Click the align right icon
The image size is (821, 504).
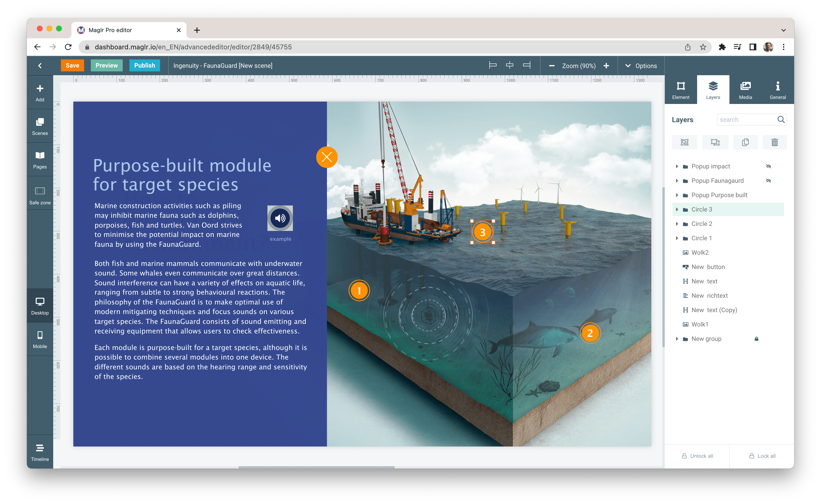click(526, 65)
